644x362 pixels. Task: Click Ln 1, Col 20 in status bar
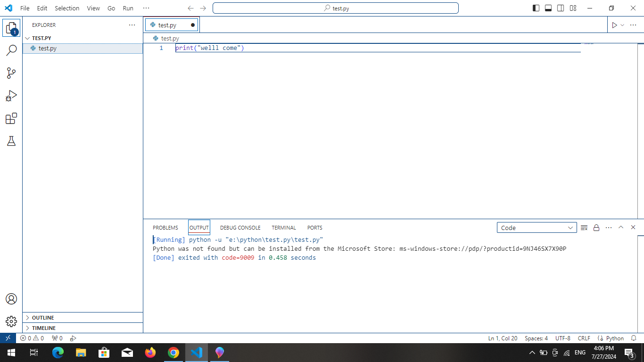(x=503, y=338)
